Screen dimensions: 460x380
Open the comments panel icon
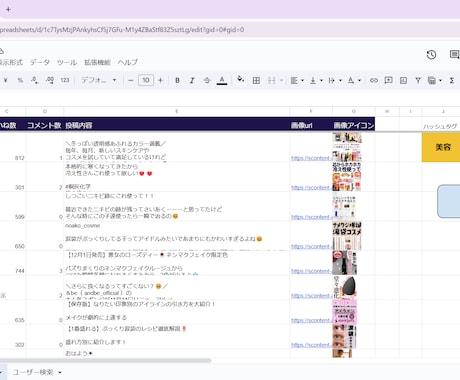click(x=454, y=54)
